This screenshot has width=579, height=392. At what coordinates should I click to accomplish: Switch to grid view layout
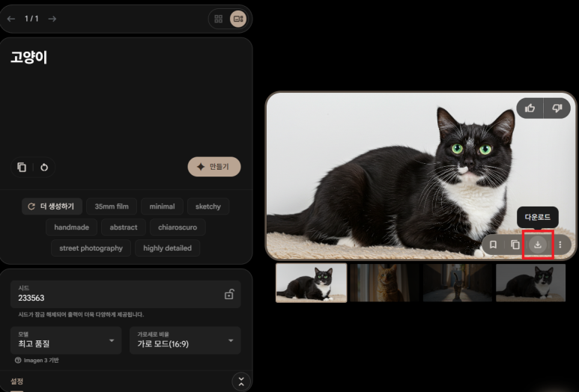point(219,19)
